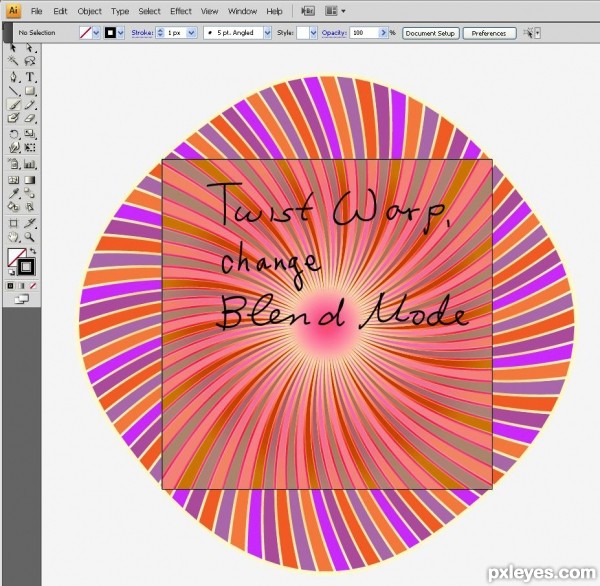Click the Ai application logo
Viewport: 600px width, 586px height.
13,11
